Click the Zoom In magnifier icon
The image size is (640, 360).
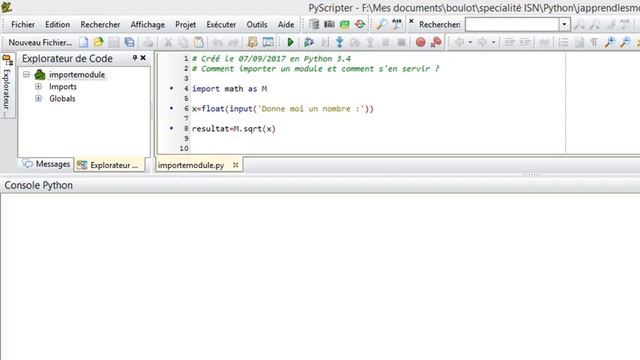tap(610, 42)
